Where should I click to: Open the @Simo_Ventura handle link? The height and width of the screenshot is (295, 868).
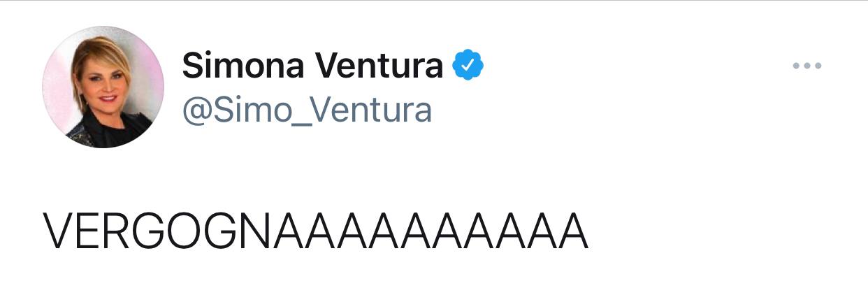coord(307,110)
